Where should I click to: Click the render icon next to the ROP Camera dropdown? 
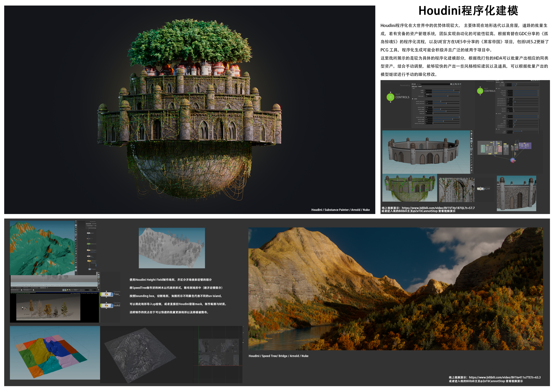tap(34, 290)
